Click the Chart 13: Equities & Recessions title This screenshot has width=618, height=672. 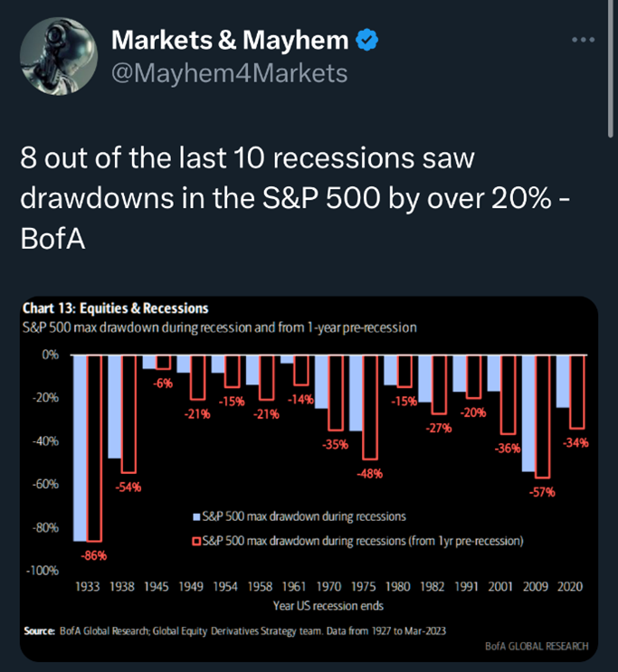pos(115,307)
